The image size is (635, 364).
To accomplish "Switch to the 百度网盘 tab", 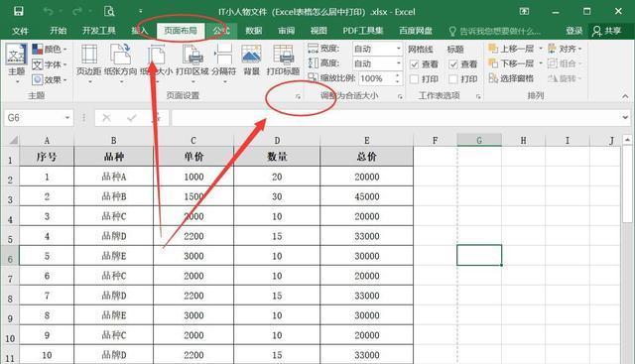I will coord(416,31).
